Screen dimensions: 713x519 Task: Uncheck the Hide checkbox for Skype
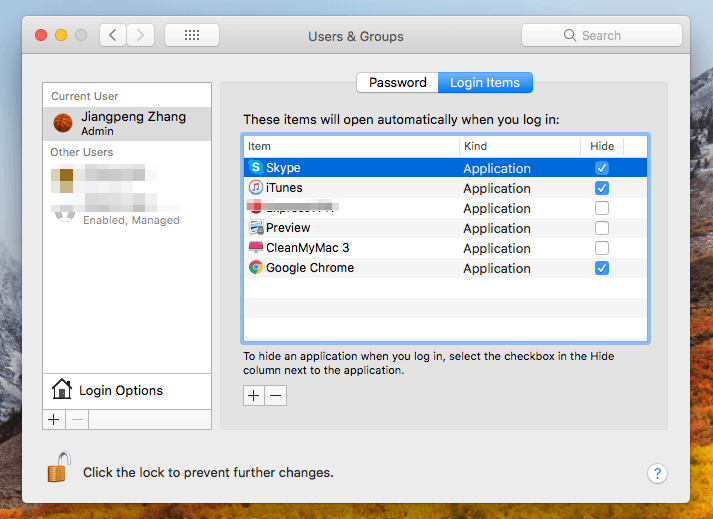pos(602,168)
